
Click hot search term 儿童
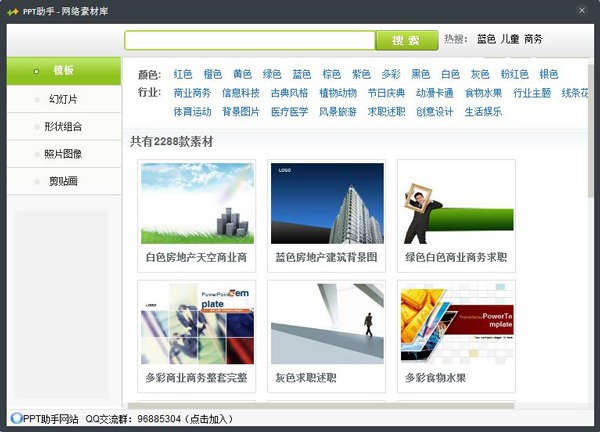[x=510, y=39]
